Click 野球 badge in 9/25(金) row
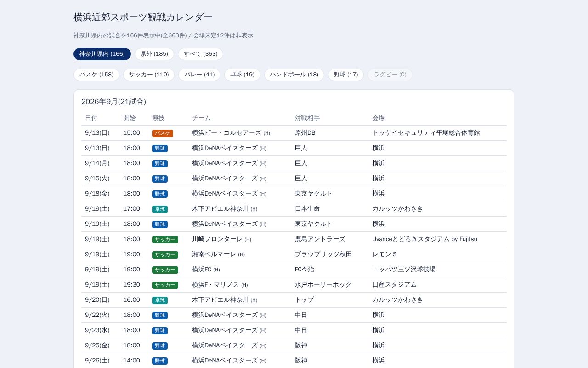 160,346
